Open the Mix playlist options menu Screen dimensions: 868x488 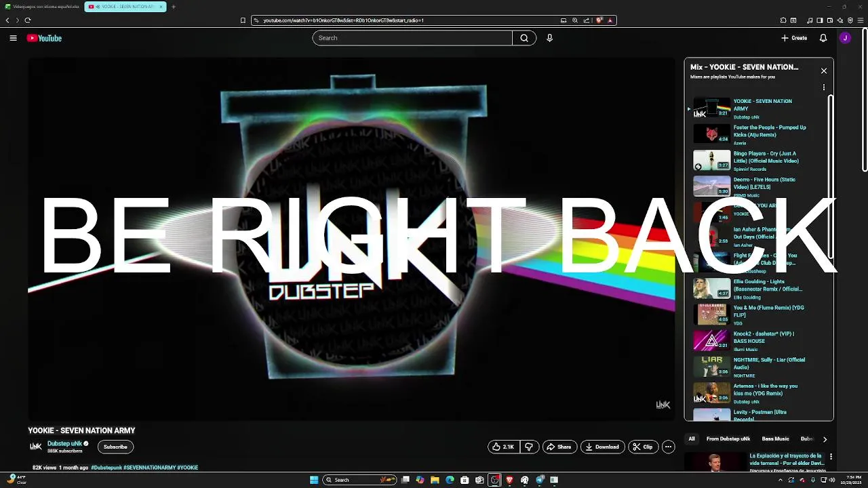pyautogui.click(x=824, y=87)
